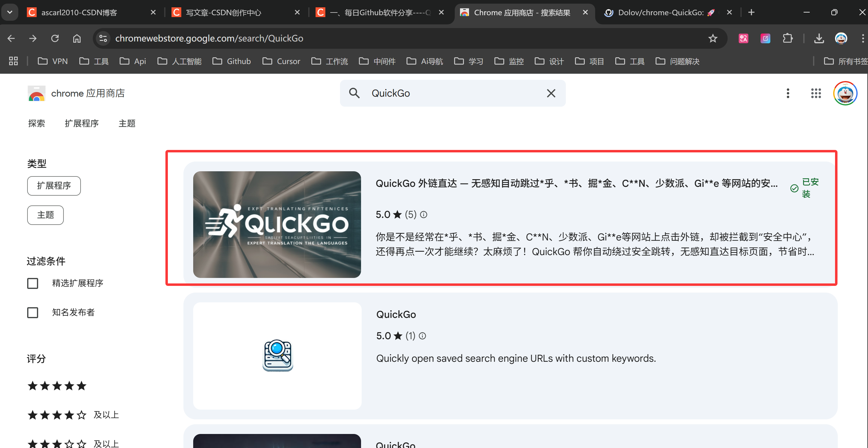
Task: Open the 扩展程序 navigation tab
Action: [x=81, y=123]
